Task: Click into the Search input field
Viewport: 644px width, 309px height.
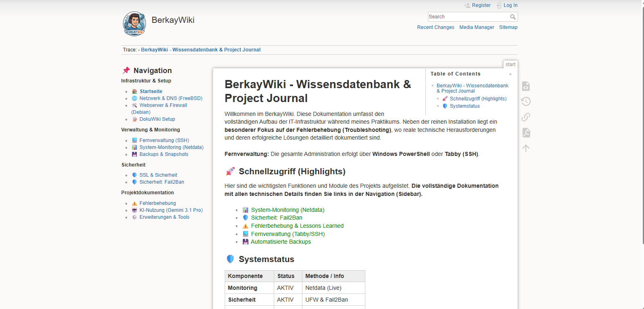Action: pyautogui.click(x=468, y=17)
